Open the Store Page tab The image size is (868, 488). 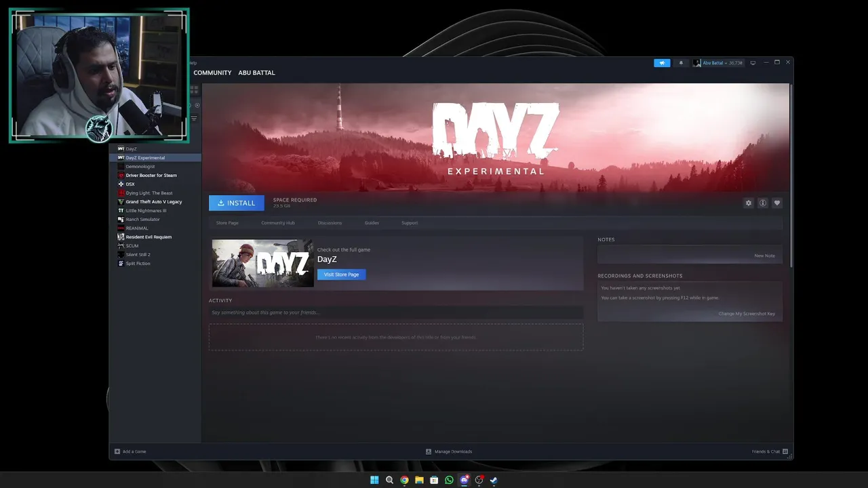click(227, 223)
